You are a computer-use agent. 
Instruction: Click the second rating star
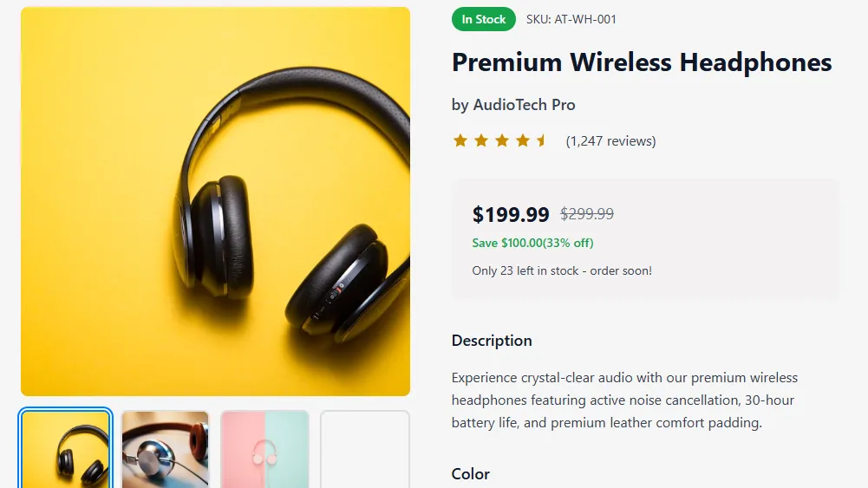click(x=481, y=140)
